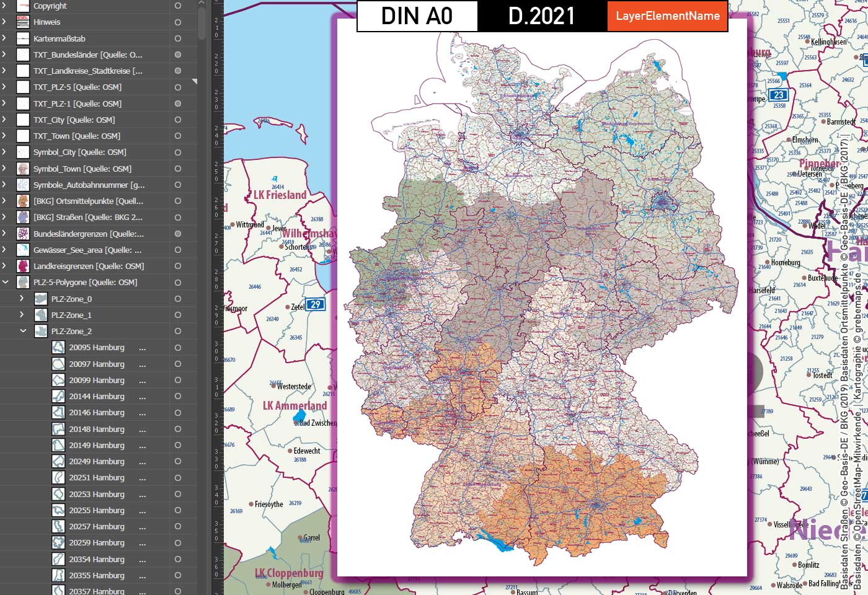868x595 pixels.
Task: Click the target circle for the Copyright layer
Action: [177, 6]
